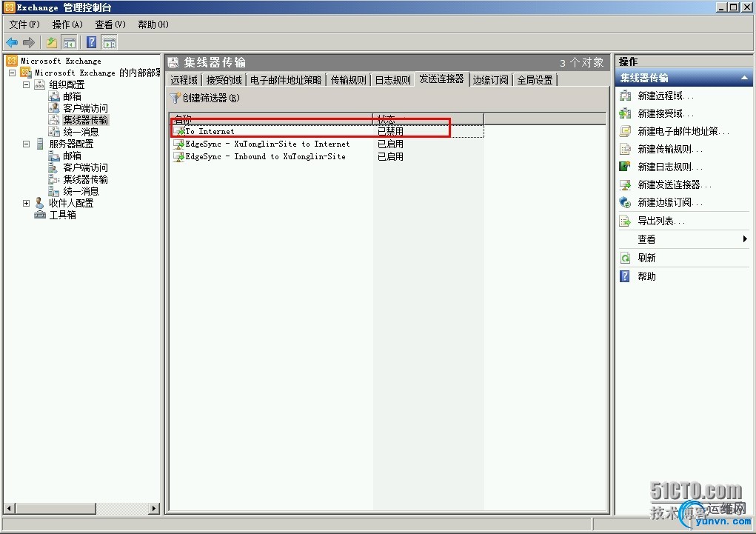Switch to the 远程域 tab
756x534 pixels.
[x=184, y=80]
